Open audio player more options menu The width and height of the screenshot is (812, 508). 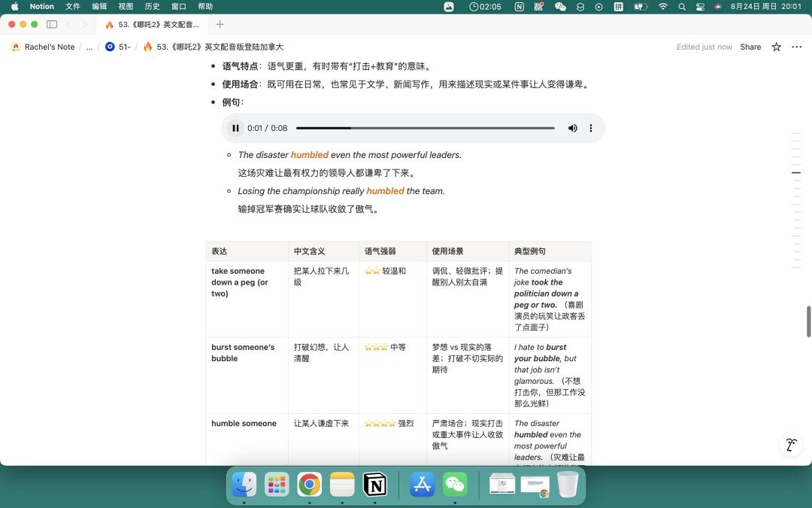[591, 128]
